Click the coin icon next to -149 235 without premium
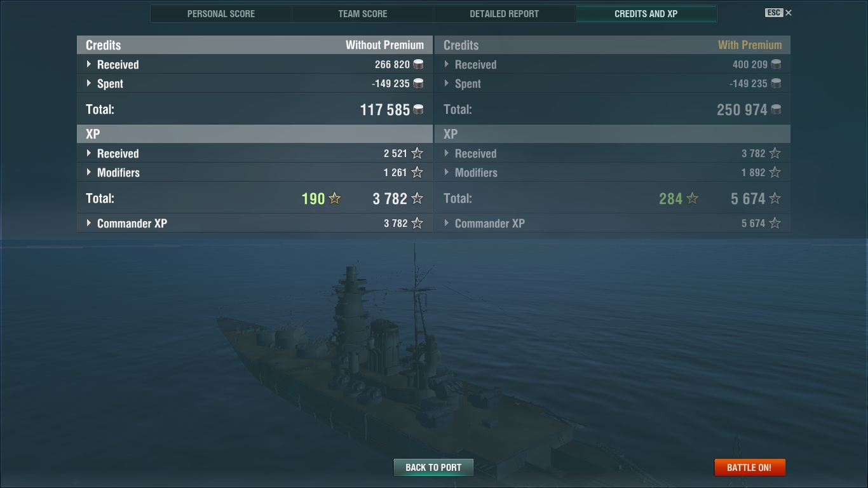Viewport: 868px width, 488px height. click(x=418, y=83)
